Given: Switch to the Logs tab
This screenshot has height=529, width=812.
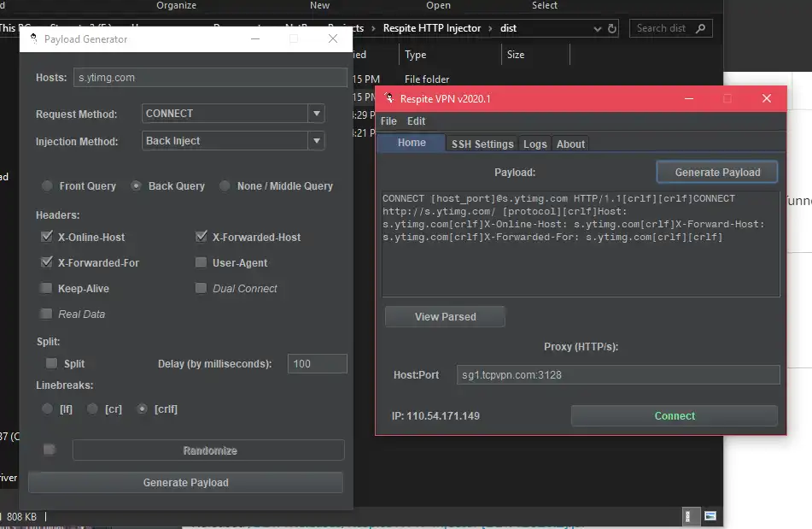Looking at the screenshot, I should [x=535, y=144].
